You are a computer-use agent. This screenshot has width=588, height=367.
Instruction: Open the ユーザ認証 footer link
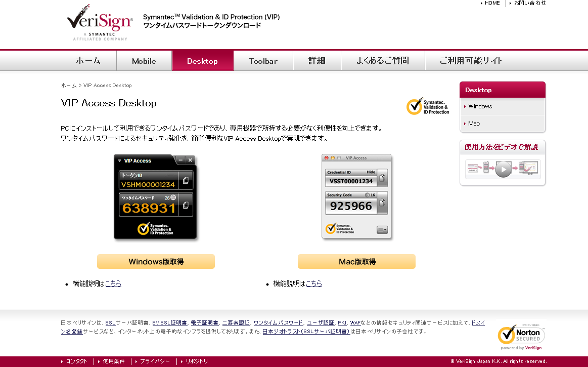[x=320, y=322]
